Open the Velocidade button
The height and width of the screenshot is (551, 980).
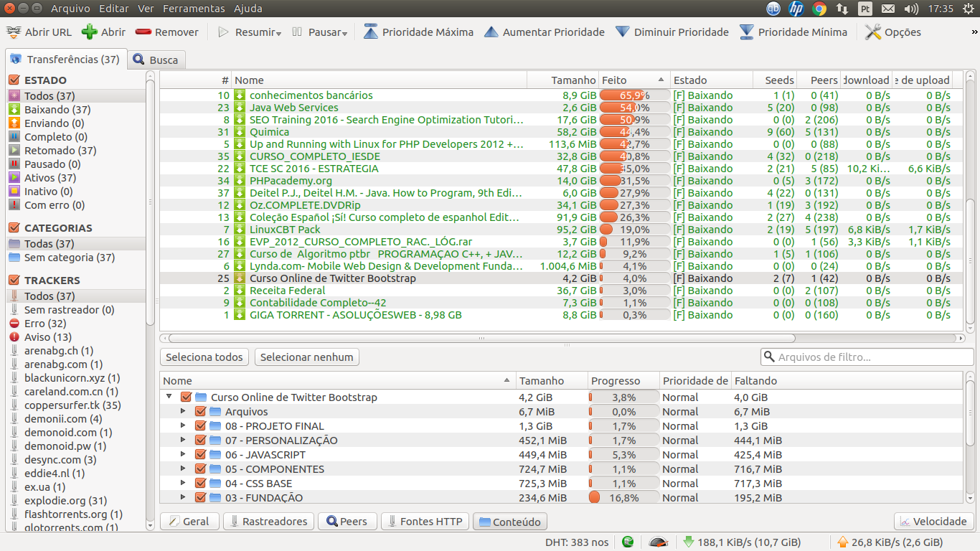(x=933, y=522)
